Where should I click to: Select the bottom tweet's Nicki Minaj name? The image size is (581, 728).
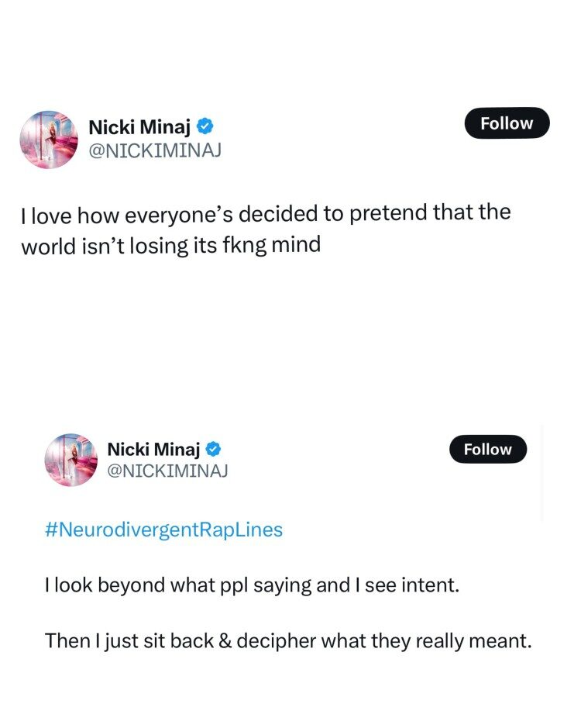153,449
